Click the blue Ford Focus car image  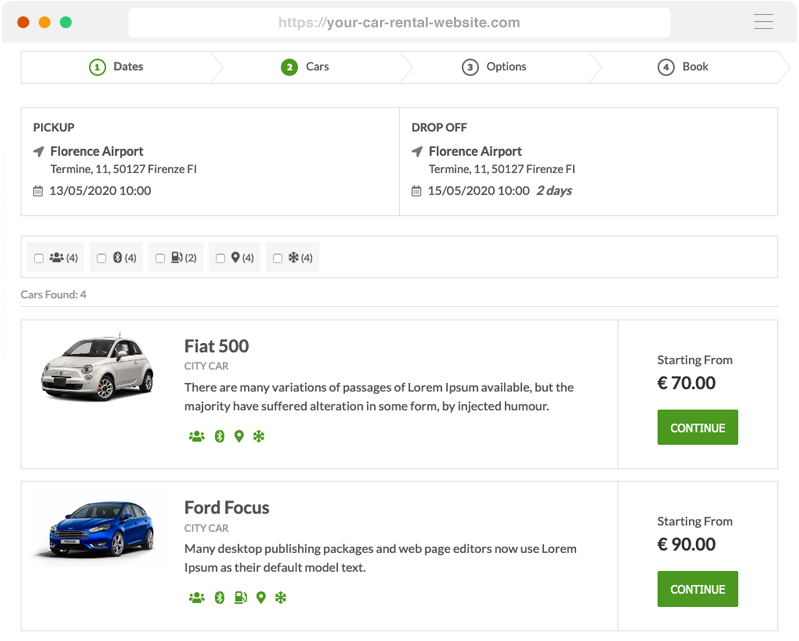tap(96, 527)
